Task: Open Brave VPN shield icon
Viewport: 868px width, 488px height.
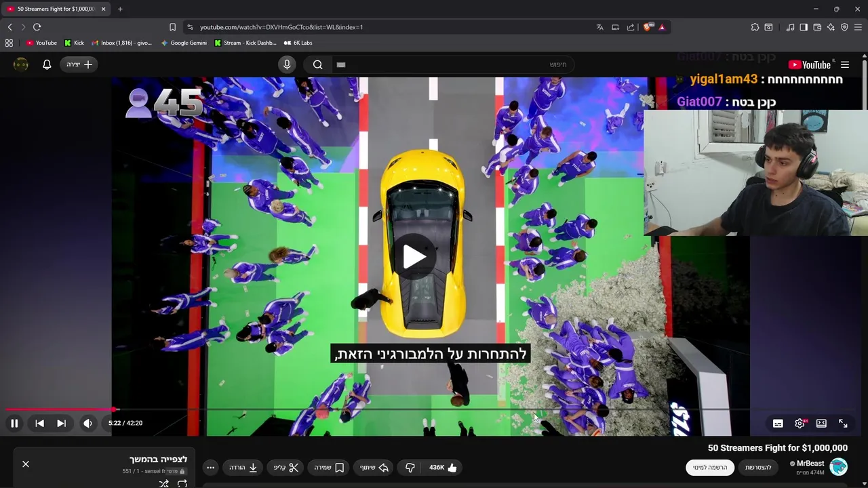Action: 844,27
